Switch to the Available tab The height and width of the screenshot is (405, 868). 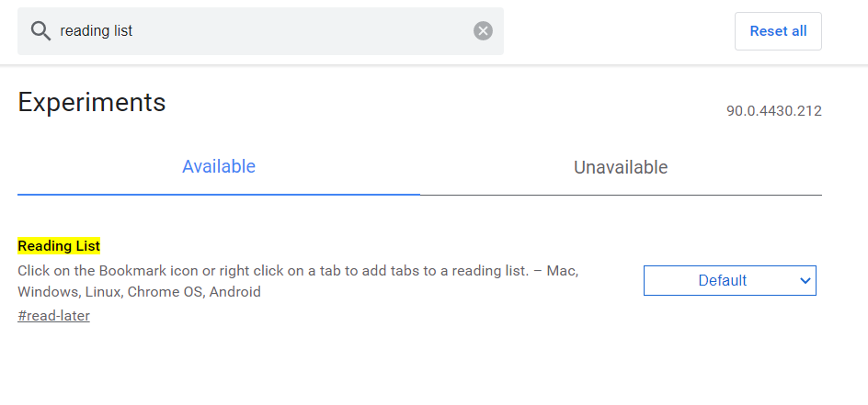pyautogui.click(x=219, y=167)
